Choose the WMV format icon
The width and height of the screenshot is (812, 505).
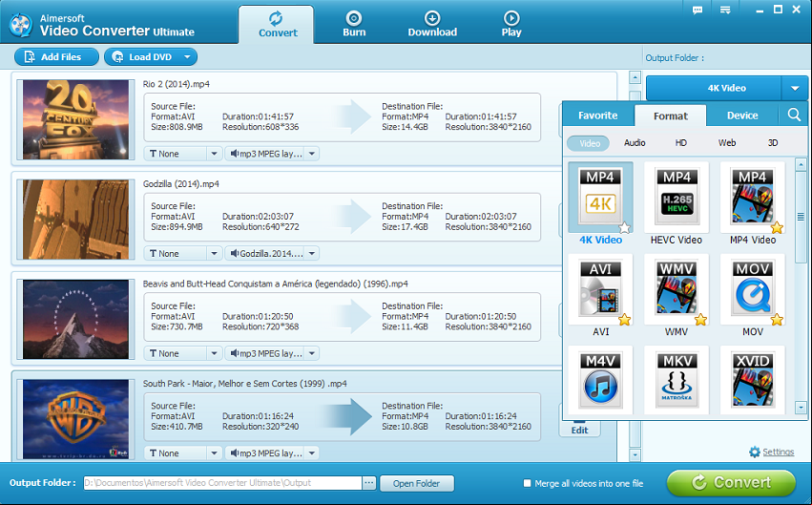677,289
